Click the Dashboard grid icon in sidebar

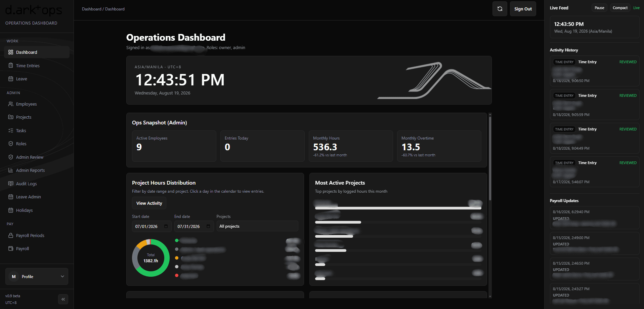pos(11,52)
